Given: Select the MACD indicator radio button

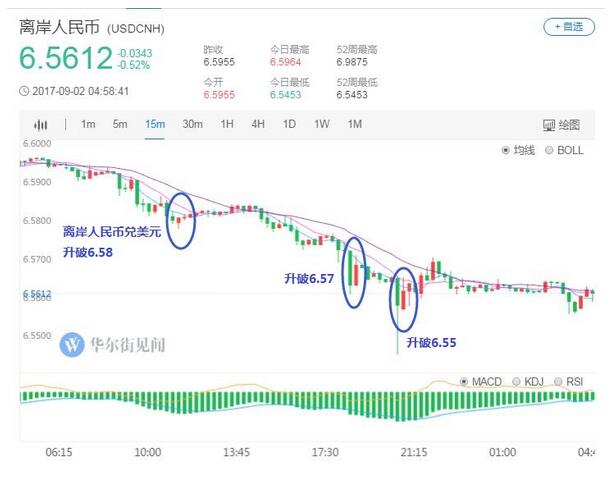Looking at the screenshot, I should [x=480, y=382].
